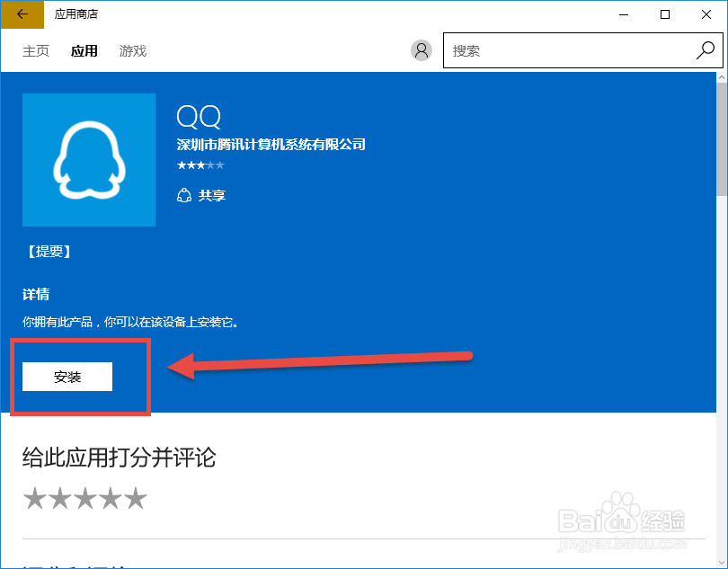Click text 你拥有此产品，你可以在该设备上安装它。
Screen dimensions: 728x569
[x=130, y=322]
